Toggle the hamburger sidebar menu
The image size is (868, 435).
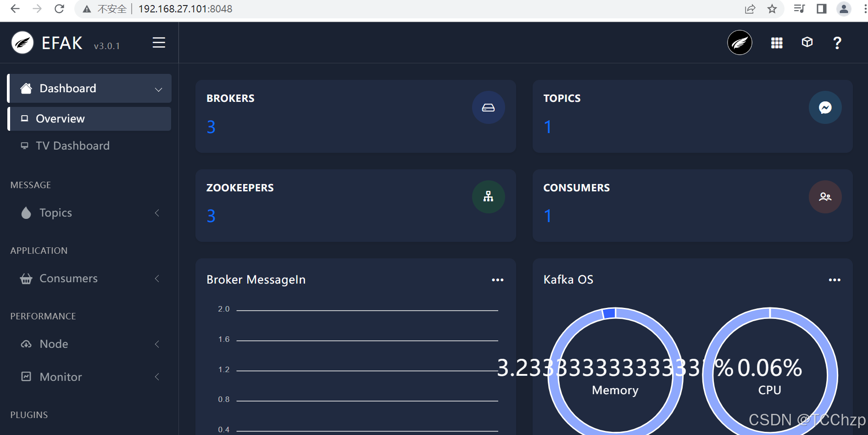coord(159,43)
